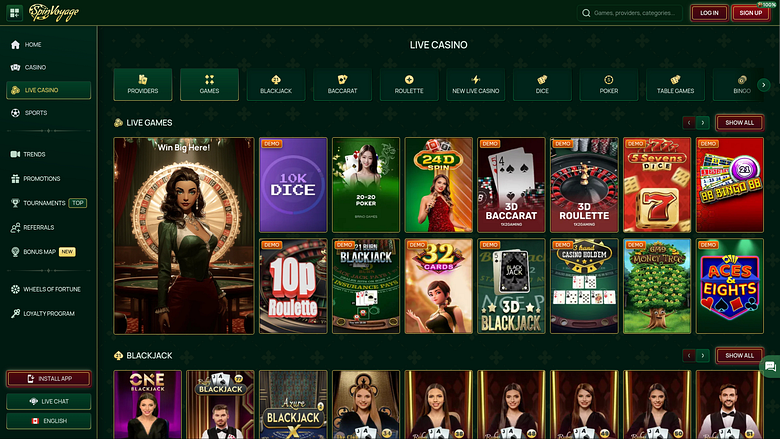Select the Blackjack category tab

[276, 85]
